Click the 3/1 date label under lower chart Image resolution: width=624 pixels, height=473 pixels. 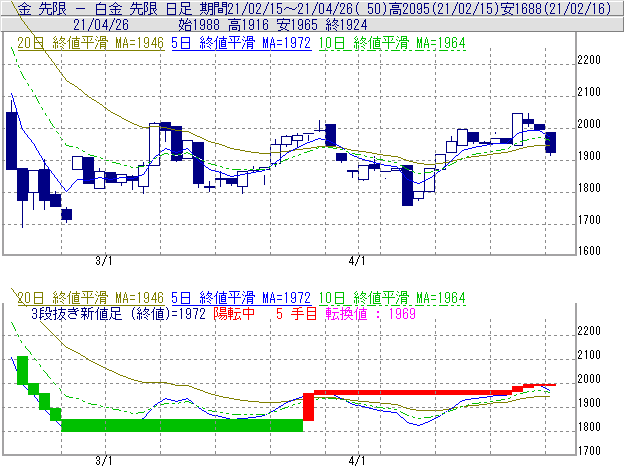103,461
